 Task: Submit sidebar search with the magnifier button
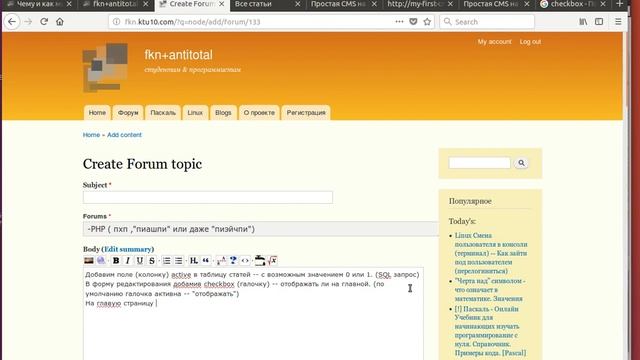521,163
